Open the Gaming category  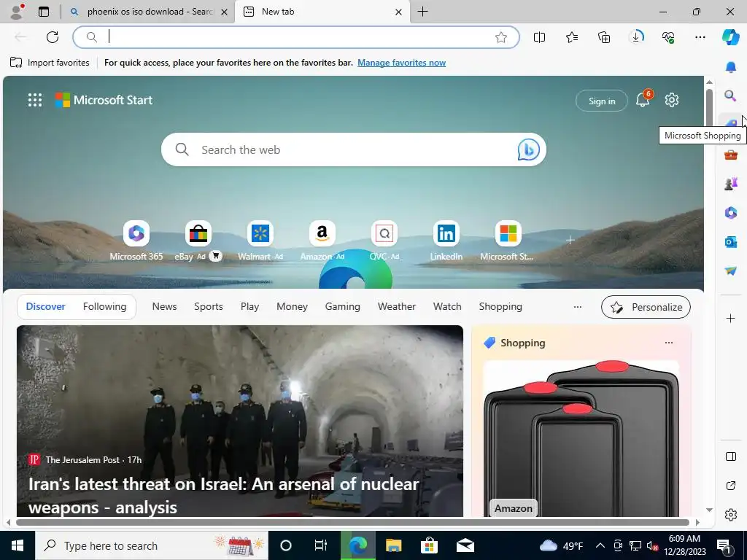pyautogui.click(x=343, y=307)
